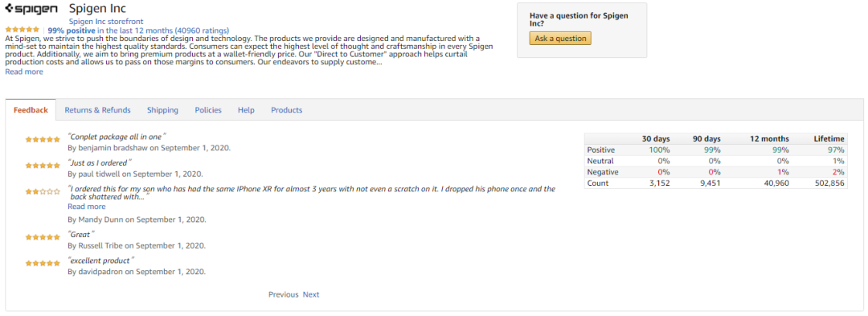Image resolution: width=868 pixels, height=316 pixels.
Task: Click stars beside 'excellent product' review
Action: pos(43,264)
